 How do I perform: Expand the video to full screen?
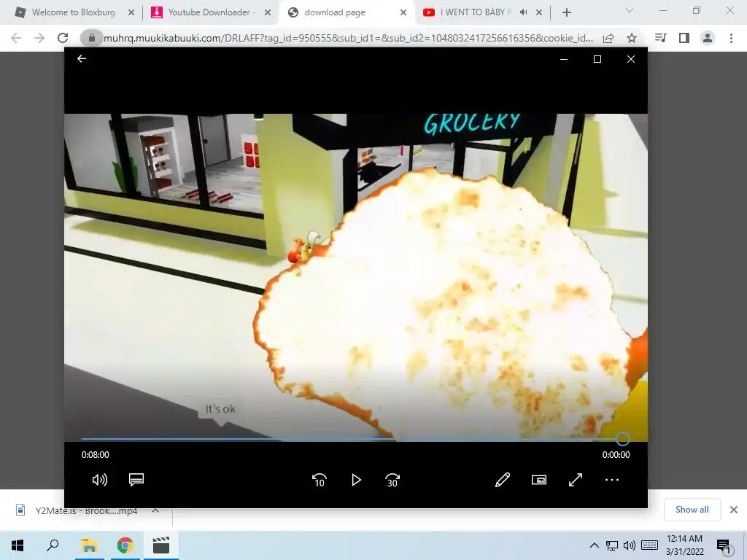coord(576,480)
